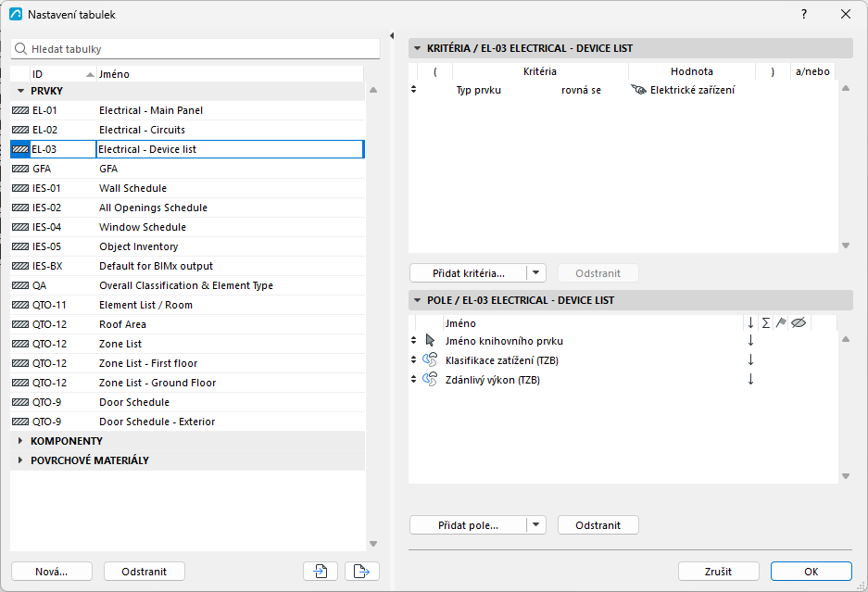Click the Přidat pole... button
The width and height of the screenshot is (868, 592).
469,524
